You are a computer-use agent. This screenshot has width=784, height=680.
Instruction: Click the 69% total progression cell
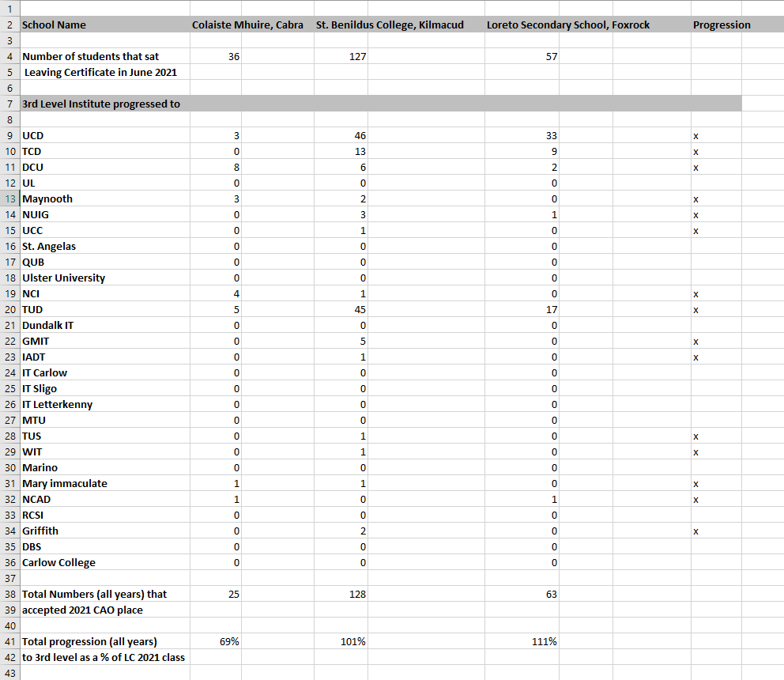[x=229, y=641]
